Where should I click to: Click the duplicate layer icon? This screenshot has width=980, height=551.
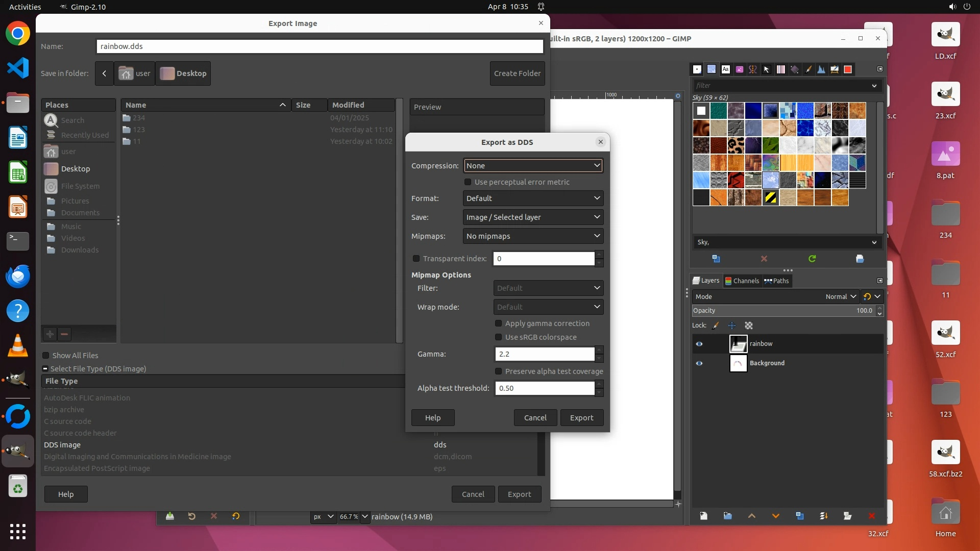point(799,516)
